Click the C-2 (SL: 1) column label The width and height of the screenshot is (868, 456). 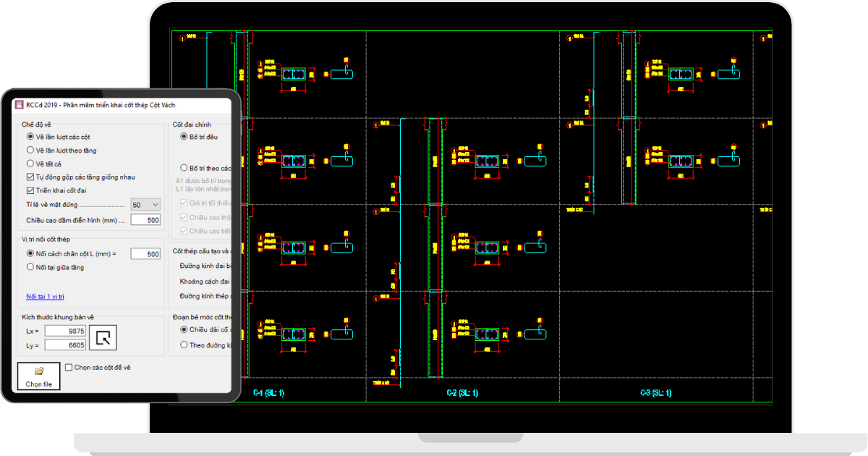[462, 393]
